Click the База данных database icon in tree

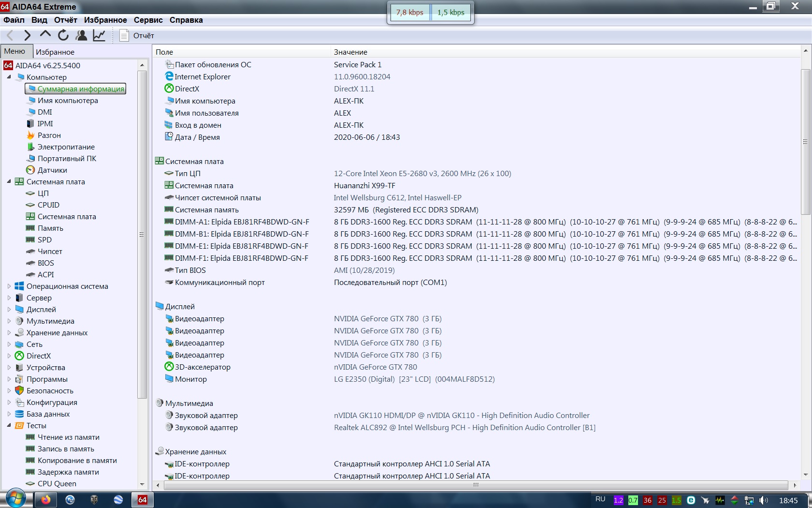19,414
